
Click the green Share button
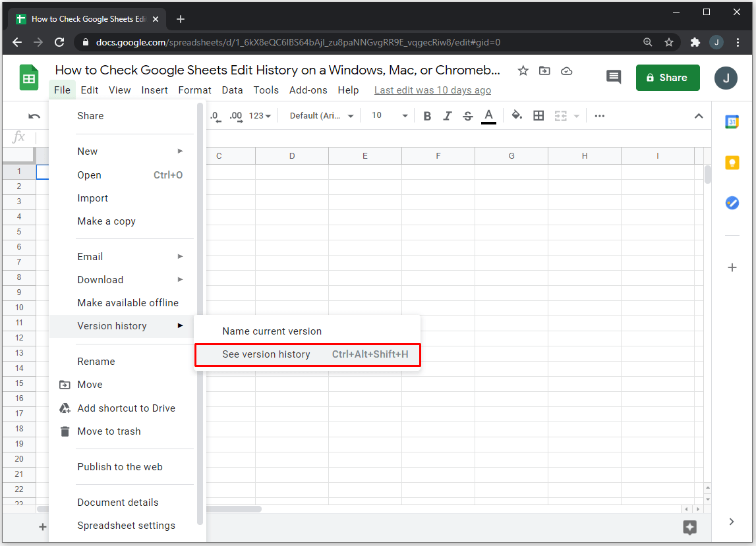[x=667, y=78]
